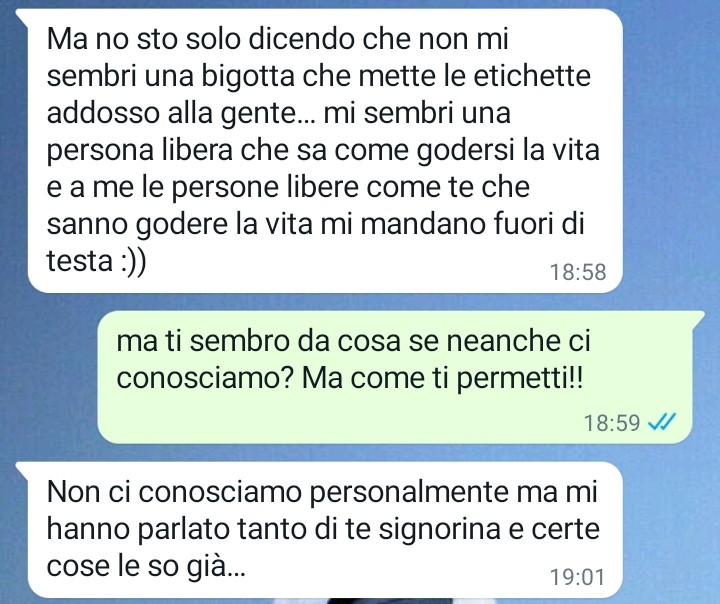Tap the text "cose le so già..."
Image resolution: width=720 pixels, height=604 pixels.
[x=146, y=567]
